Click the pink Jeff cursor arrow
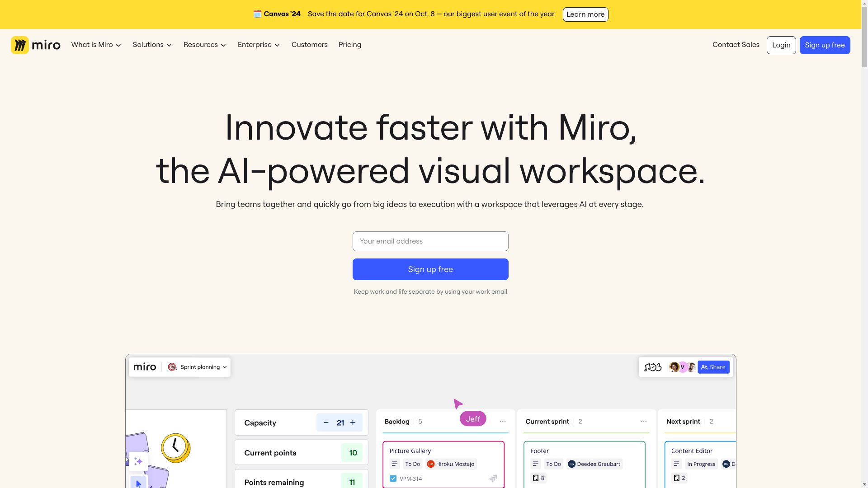Screen dimensions: 868x488 pyautogui.click(x=458, y=404)
